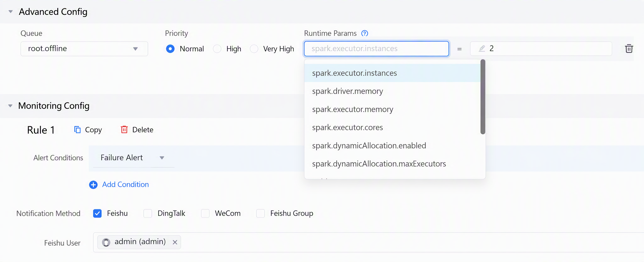Select the High priority radio button
The height and width of the screenshot is (262, 644).
coord(217,49)
